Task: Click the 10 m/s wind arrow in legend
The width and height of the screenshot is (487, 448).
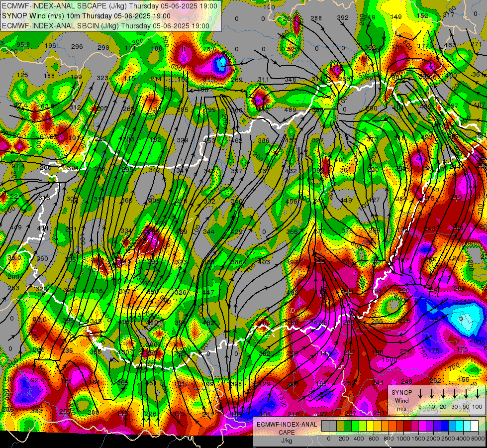Action: pyautogui.click(x=431, y=394)
